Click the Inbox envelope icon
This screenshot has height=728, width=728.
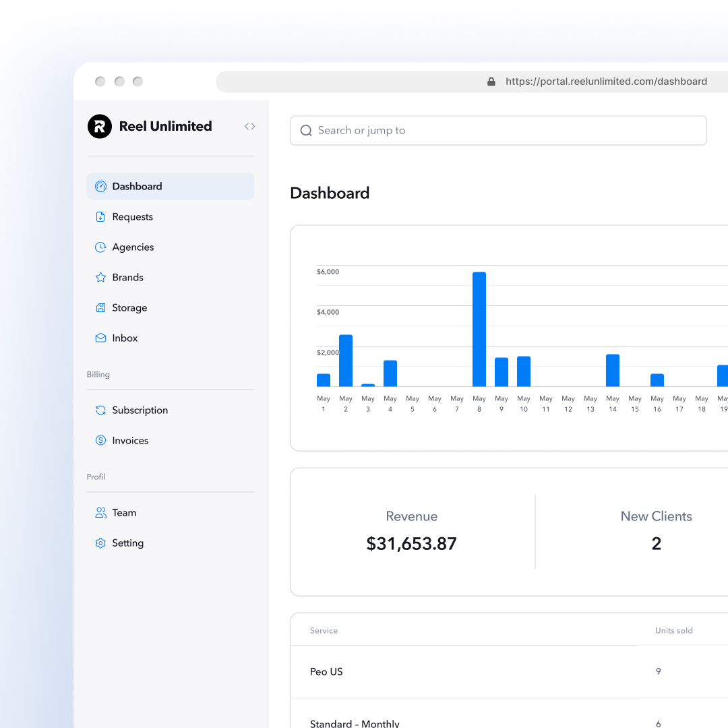pos(100,338)
